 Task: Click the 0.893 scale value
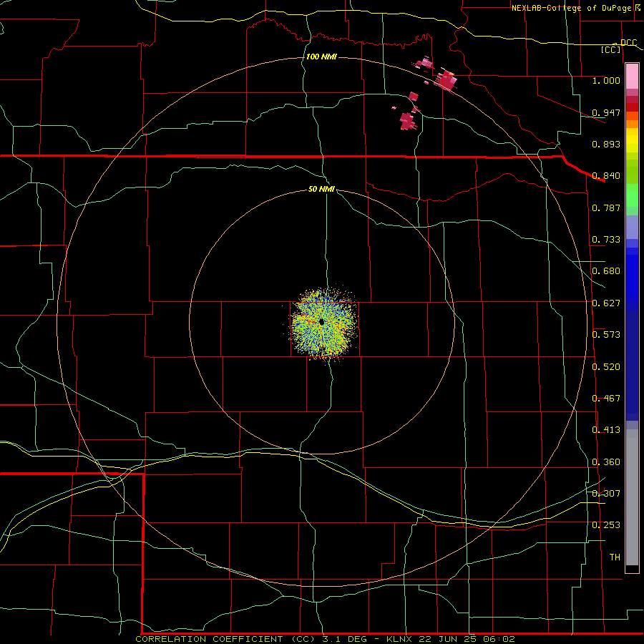point(606,144)
